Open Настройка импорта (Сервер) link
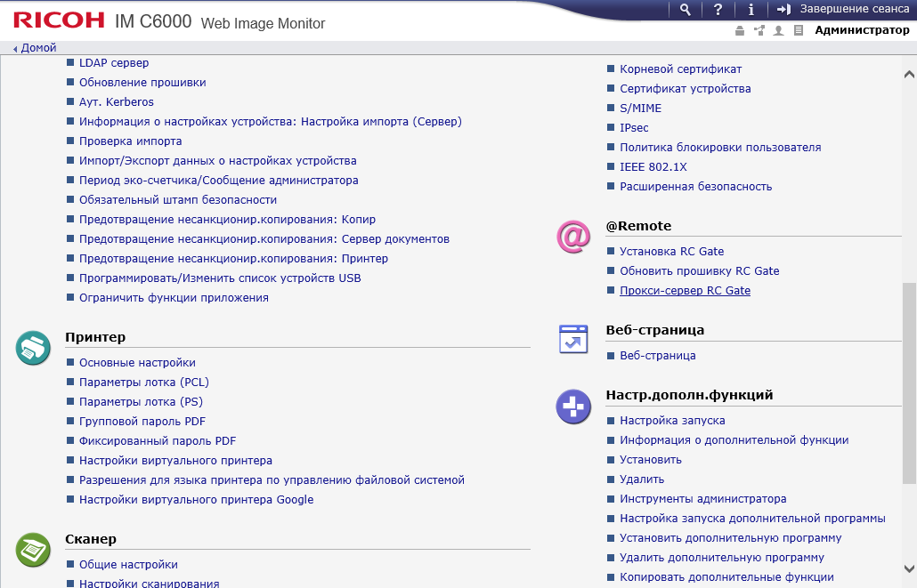This screenshot has width=917, height=588. [x=270, y=122]
